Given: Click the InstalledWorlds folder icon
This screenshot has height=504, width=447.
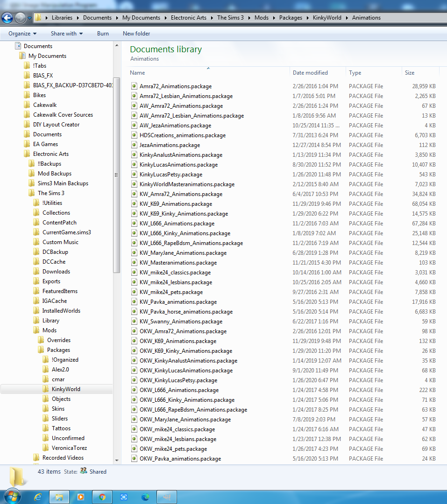Looking at the screenshot, I should pyautogui.click(x=36, y=311).
